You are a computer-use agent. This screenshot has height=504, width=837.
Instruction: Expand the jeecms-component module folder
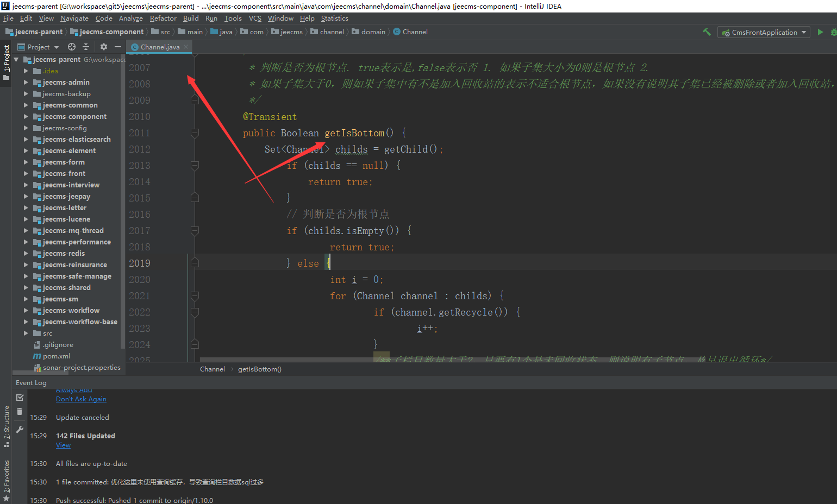[x=26, y=117]
